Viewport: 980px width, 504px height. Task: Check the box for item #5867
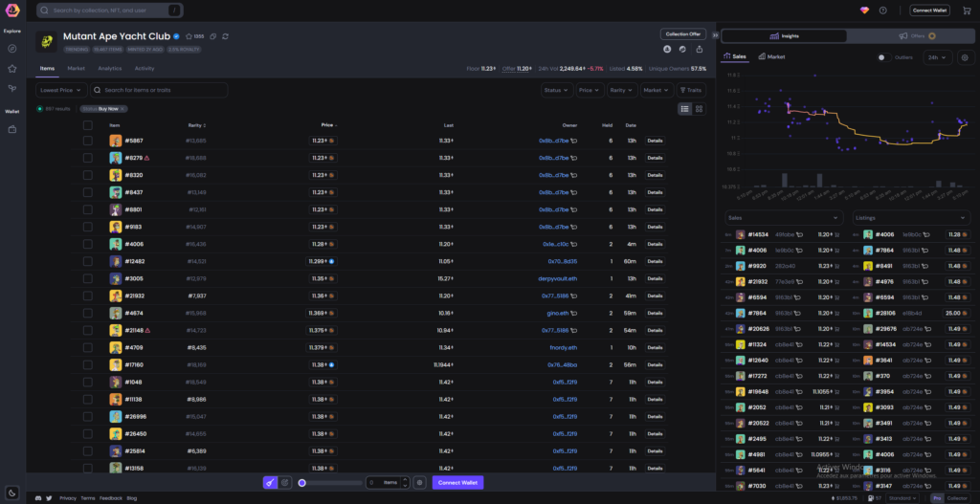[x=87, y=141]
